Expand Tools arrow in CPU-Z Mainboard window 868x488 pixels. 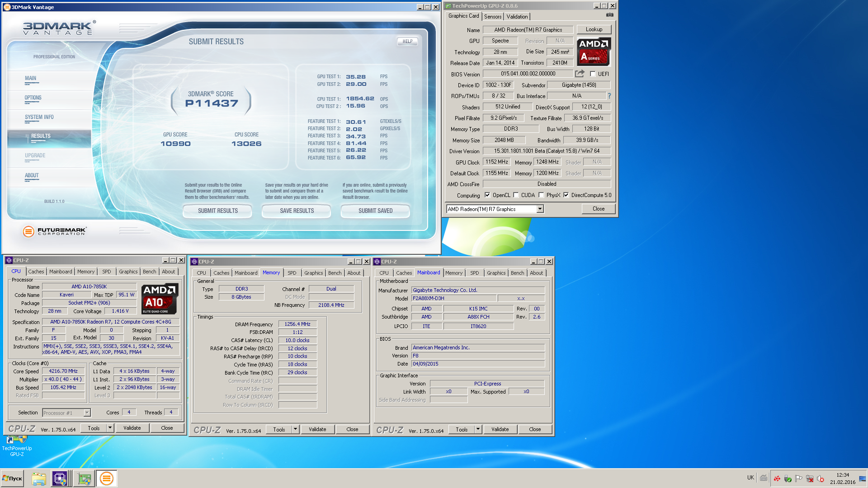click(478, 429)
